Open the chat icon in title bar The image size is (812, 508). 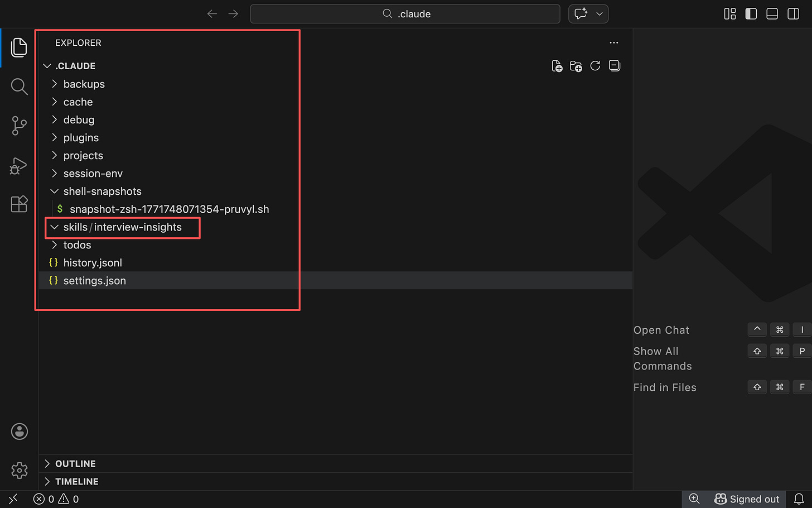coord(581,14)
